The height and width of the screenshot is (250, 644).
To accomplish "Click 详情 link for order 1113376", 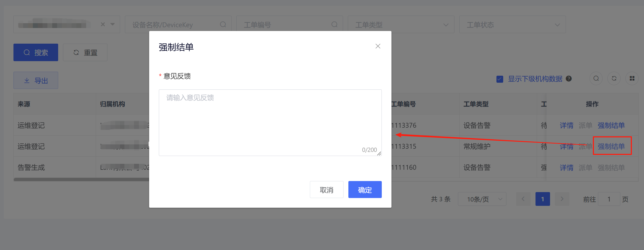I will [566, 125].
